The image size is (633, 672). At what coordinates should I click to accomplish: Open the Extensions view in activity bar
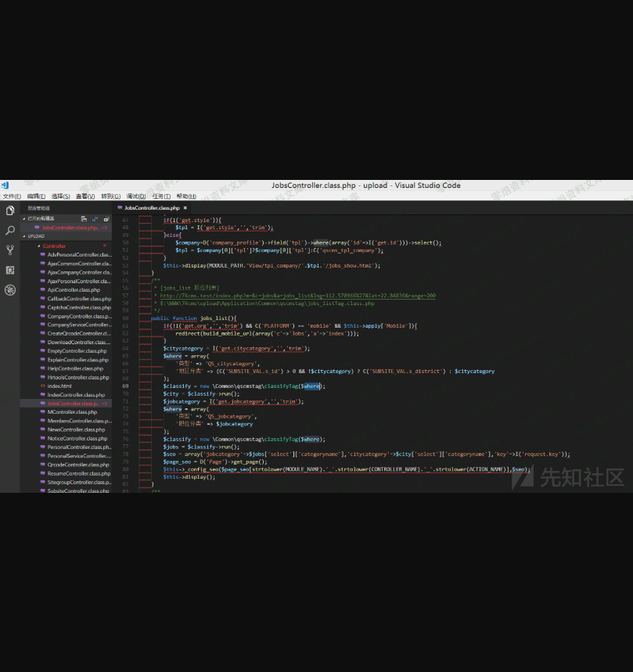(9, 270)
